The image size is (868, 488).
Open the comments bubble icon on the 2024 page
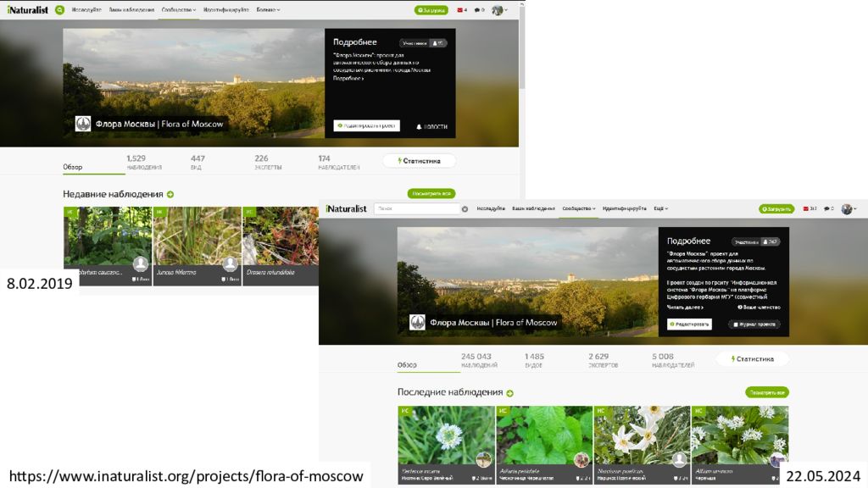[829, 208]
